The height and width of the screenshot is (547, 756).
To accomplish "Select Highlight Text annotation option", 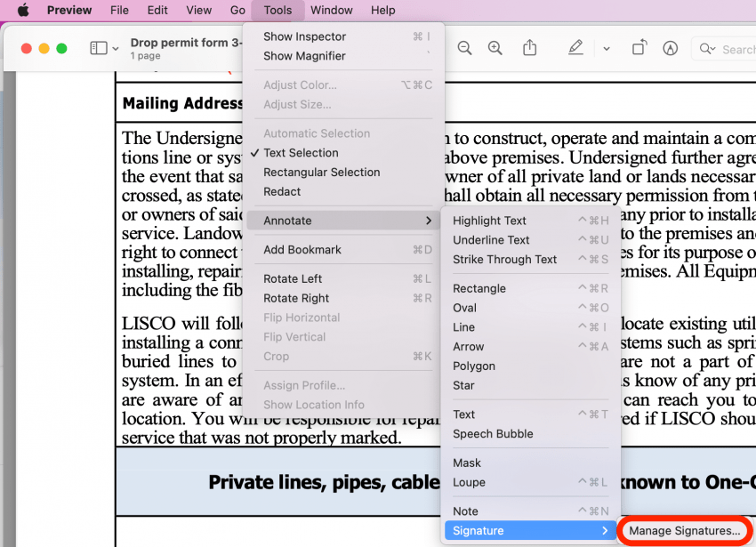I will pos(489,221).
